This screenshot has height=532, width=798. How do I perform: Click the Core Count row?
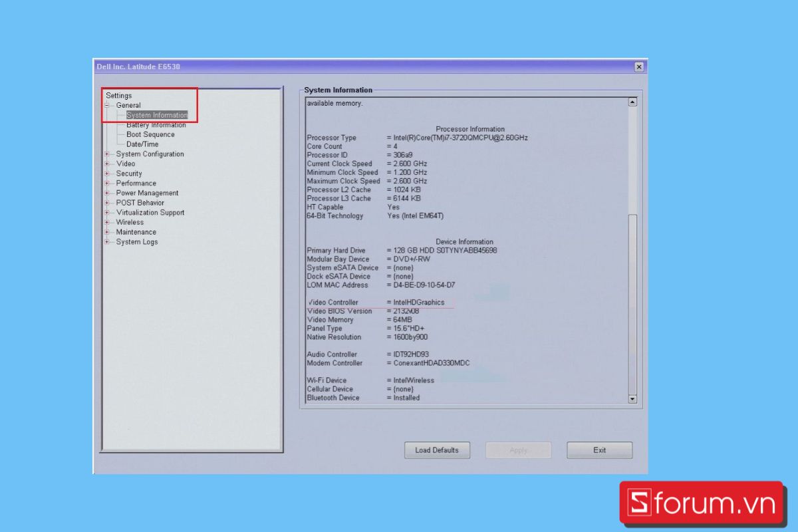point(352,146)
